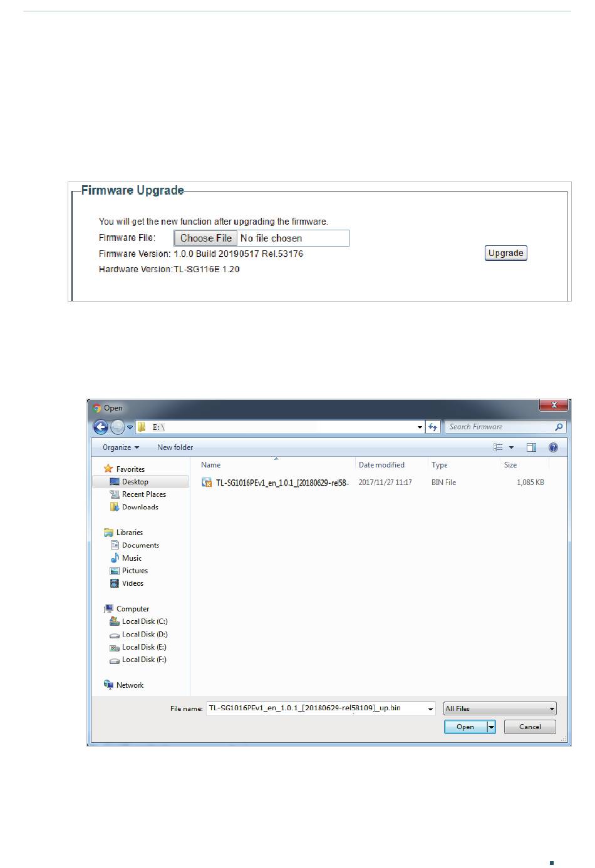Close the Open dialog window

[x=553, y=406]
